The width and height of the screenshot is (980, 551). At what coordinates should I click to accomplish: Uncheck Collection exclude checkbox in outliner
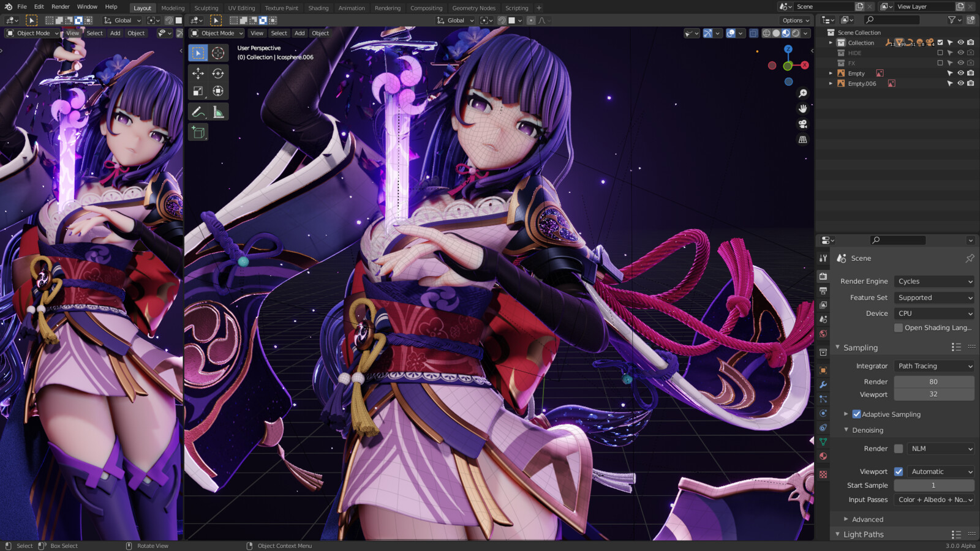click(940, 43)
